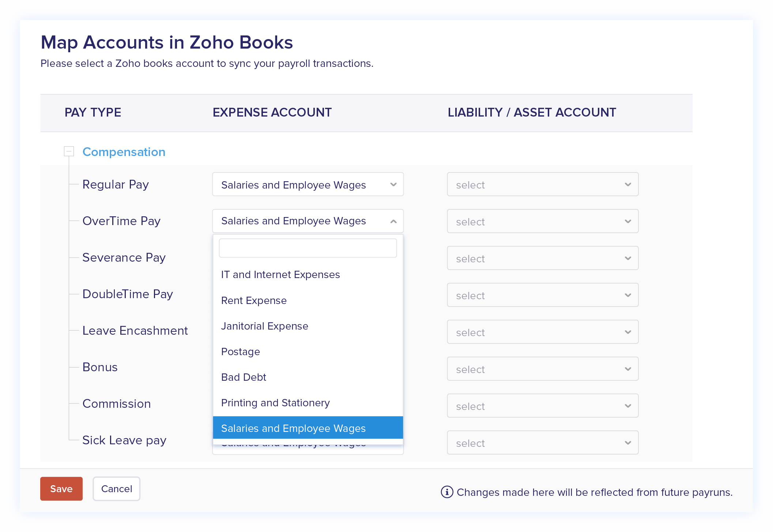Open Commission liability account dropdown
The height and width of the screenshot is (532, 773).
(542, 406)
